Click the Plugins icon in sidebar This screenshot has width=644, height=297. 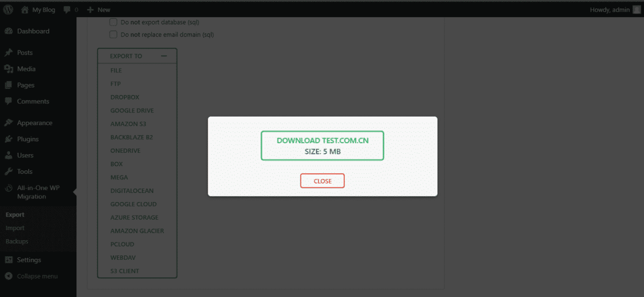tap(9, 139)
